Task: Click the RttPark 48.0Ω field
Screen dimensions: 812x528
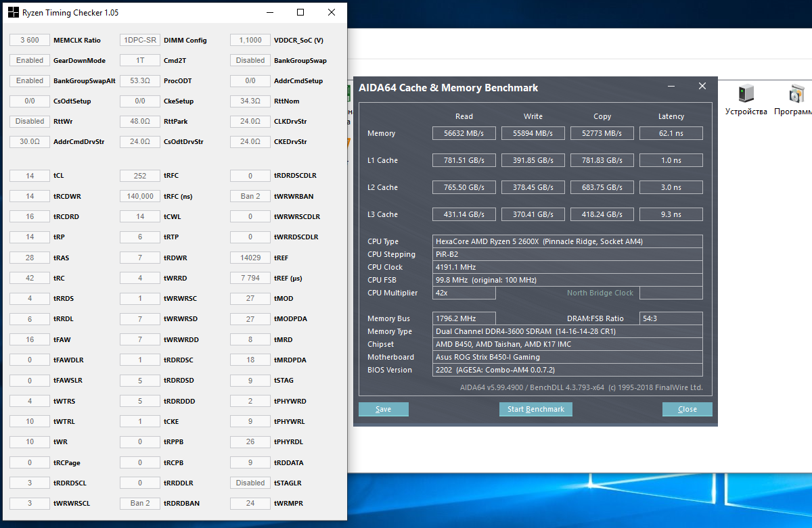Action: click(140, 121)
